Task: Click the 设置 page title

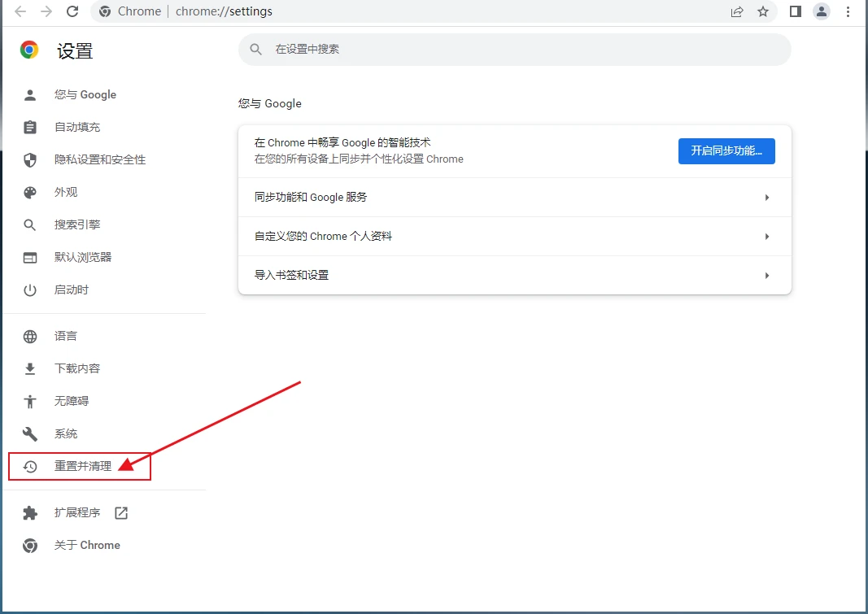Action: coord(75,51)
